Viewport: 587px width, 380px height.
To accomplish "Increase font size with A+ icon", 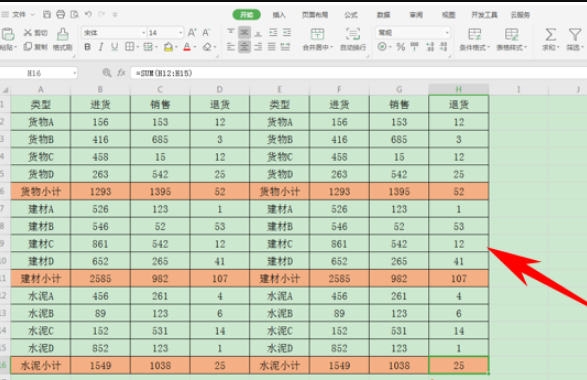I will (192, 33).
